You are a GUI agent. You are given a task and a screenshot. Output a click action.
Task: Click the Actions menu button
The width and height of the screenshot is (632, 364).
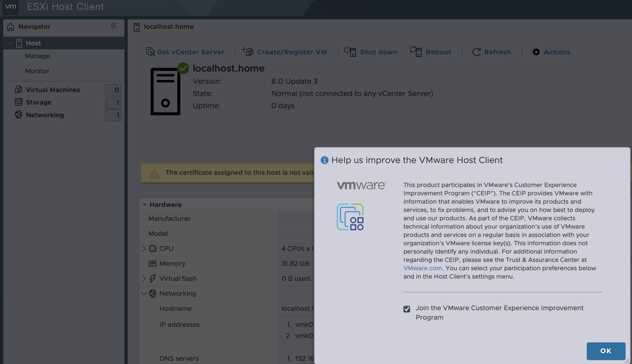pos(551,52)
